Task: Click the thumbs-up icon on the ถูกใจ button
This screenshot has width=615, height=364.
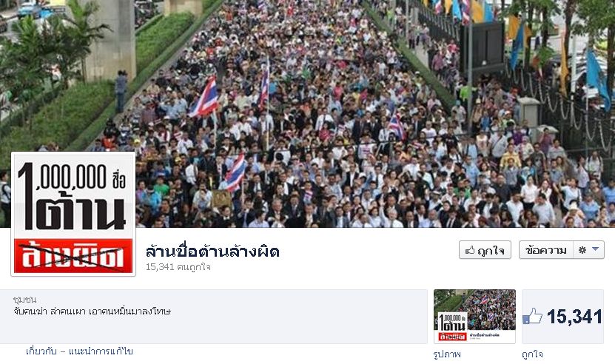Action: pos(470,250)
